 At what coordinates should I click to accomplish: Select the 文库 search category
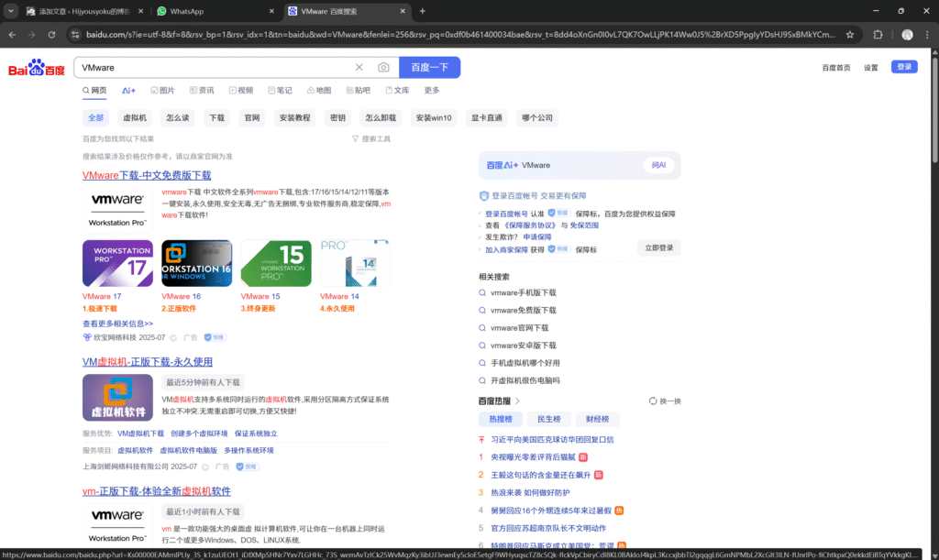click(397, 91)
